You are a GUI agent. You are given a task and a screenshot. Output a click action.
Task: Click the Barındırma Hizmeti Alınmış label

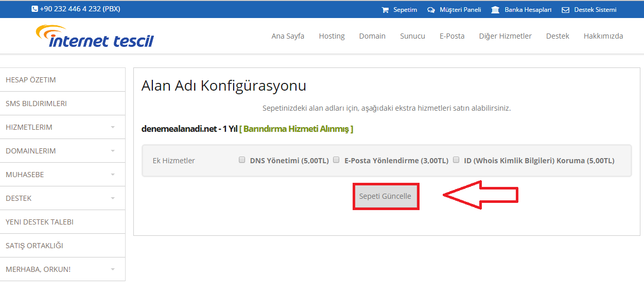[297, 129]
